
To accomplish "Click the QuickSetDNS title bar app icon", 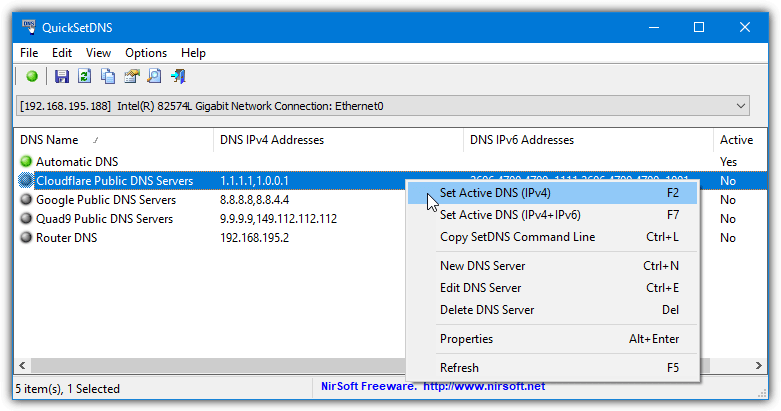I will click(29, 27).
